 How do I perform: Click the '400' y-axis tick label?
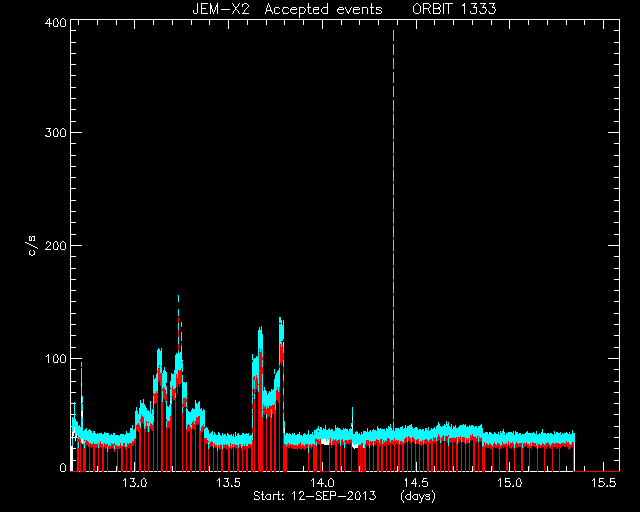click(x=55, y=23)
